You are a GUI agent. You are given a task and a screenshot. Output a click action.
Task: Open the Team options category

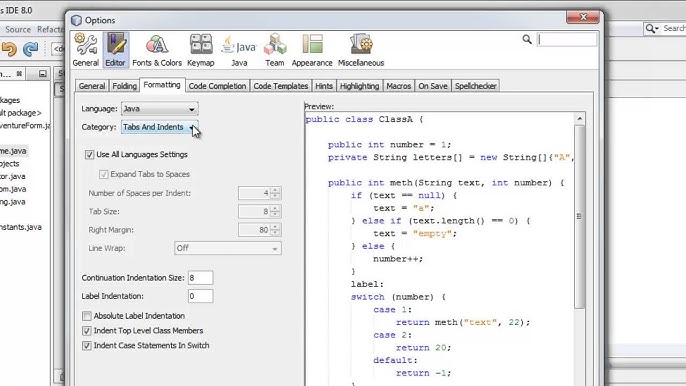pos(275,50)
